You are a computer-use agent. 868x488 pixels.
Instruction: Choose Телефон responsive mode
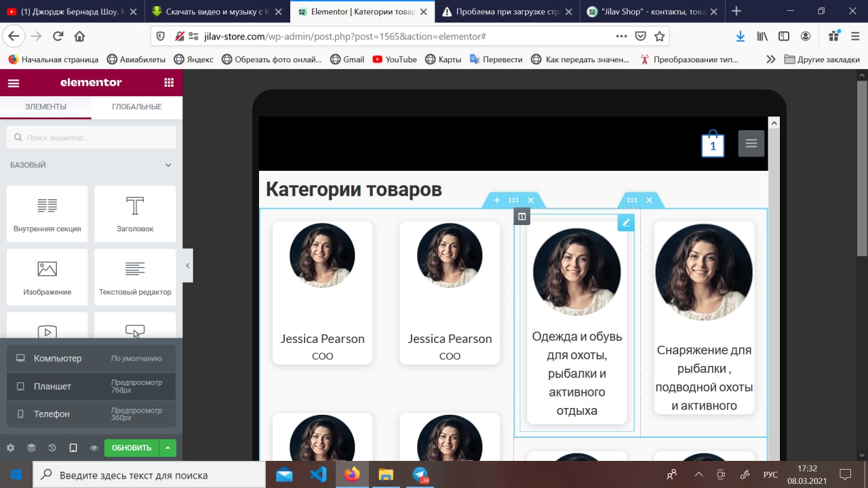(91, 413)
